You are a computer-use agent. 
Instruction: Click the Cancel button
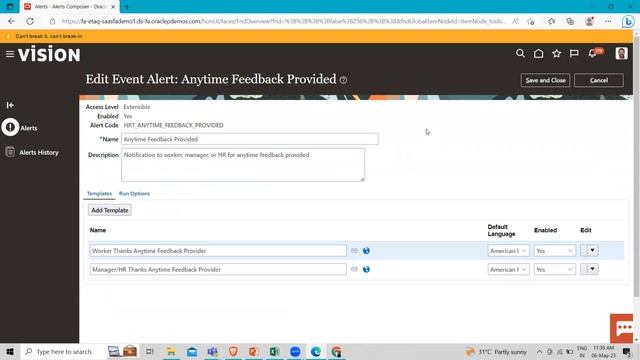[599, 80]
